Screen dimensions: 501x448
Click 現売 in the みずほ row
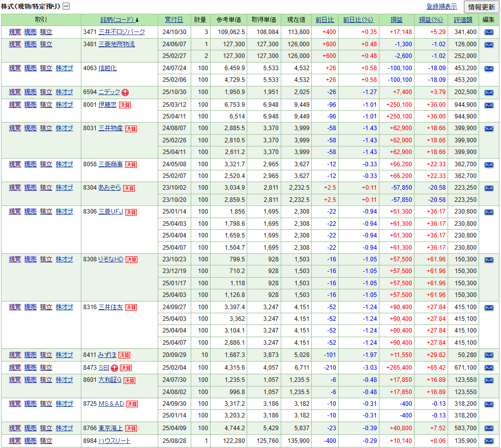pyautogui.click(x=31, y=355)
